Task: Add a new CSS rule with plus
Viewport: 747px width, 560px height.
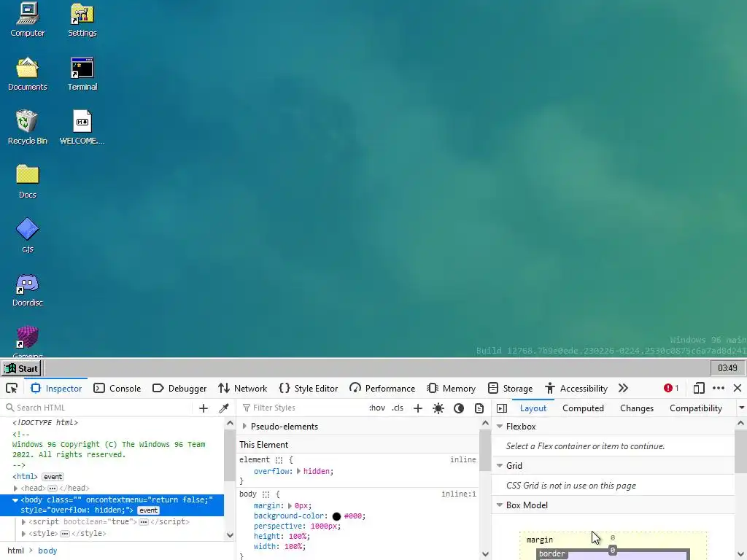Action: 418,408
